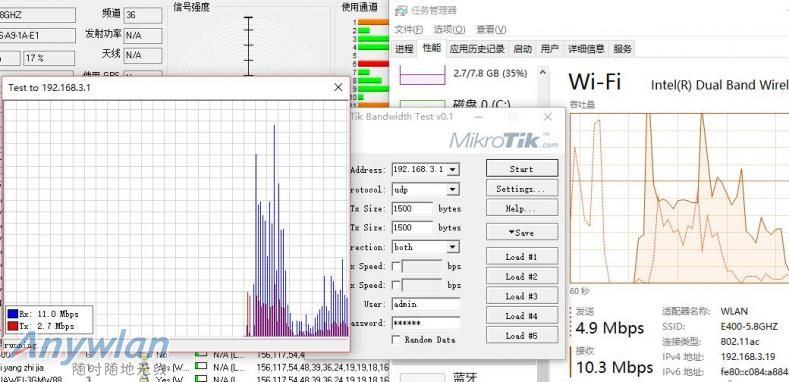Screen dimensions: 789x382
Task: Click the Task Manager title bar icon
Action: coord(401,11)
